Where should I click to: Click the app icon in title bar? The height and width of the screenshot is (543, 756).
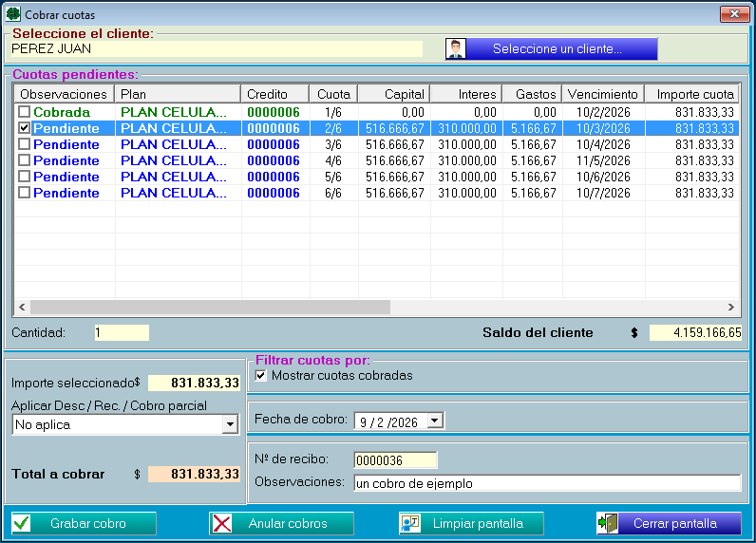tap(13, 14)
